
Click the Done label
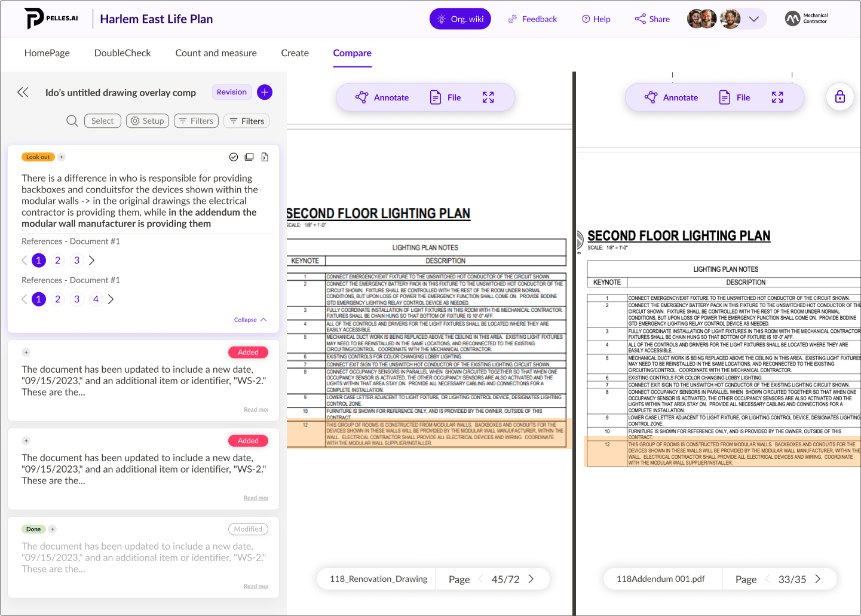(33, 529)
